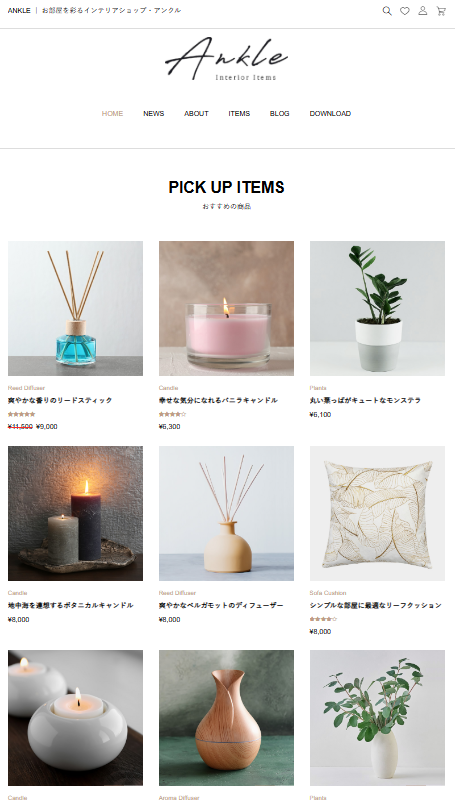Open the DOWNLOAD menu item
Viewport: 455px width, 800px height.
pyautogui.click(x=330, y=113)
